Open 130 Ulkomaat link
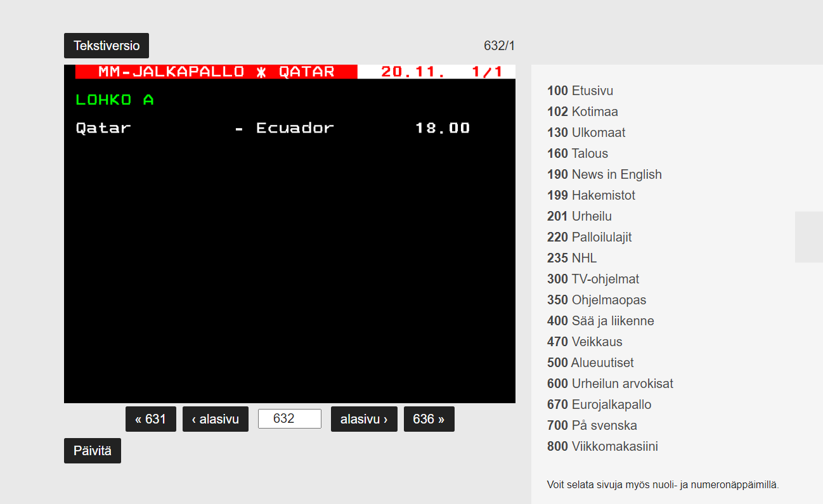 coord(586,132)
